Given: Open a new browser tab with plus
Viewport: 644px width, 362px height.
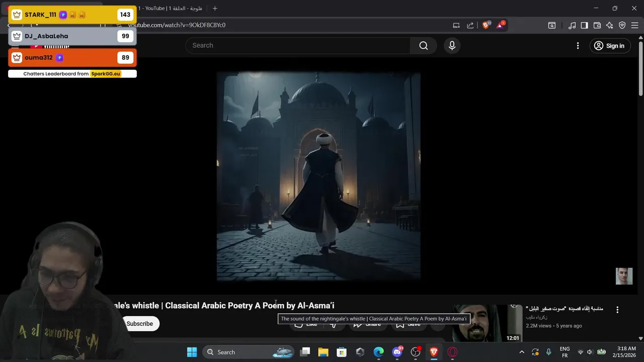Looking at the screenshot, I should [215, 8].
